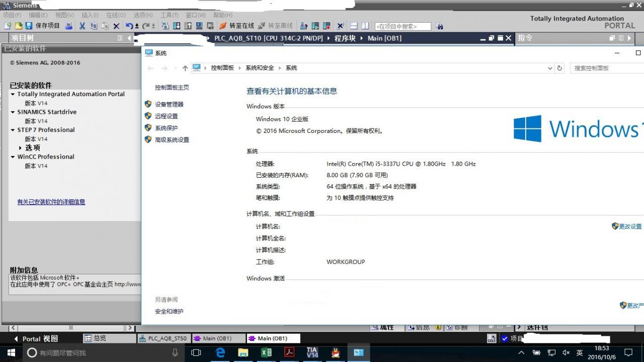Switch to the PLC_AQB_ST50 editor tab

[x=164, y=338]
